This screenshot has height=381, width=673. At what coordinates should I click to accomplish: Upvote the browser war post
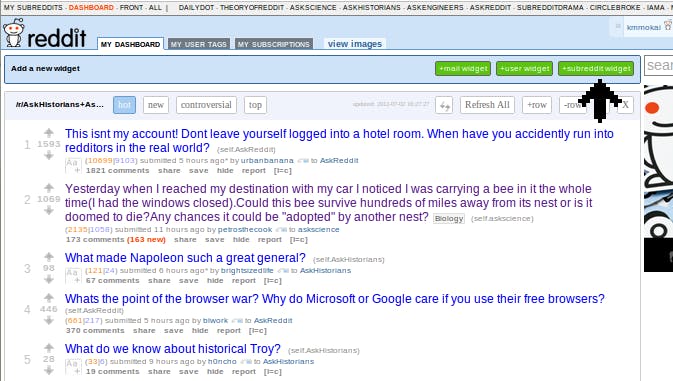tap(49, 298)
